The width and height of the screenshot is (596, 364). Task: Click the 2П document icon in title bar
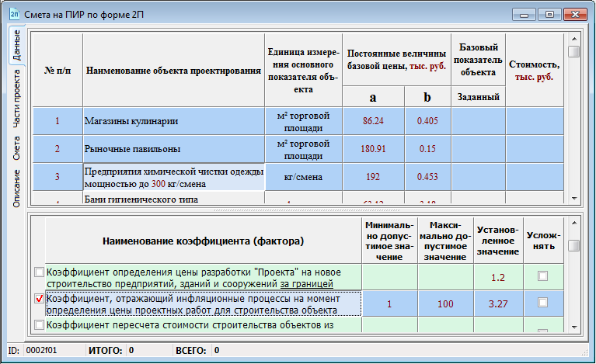(x=15, y=15)
